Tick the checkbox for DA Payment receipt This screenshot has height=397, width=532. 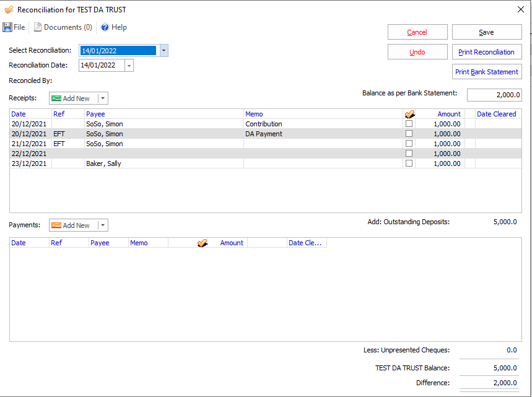pyautogui.click(x=409, y=134)
